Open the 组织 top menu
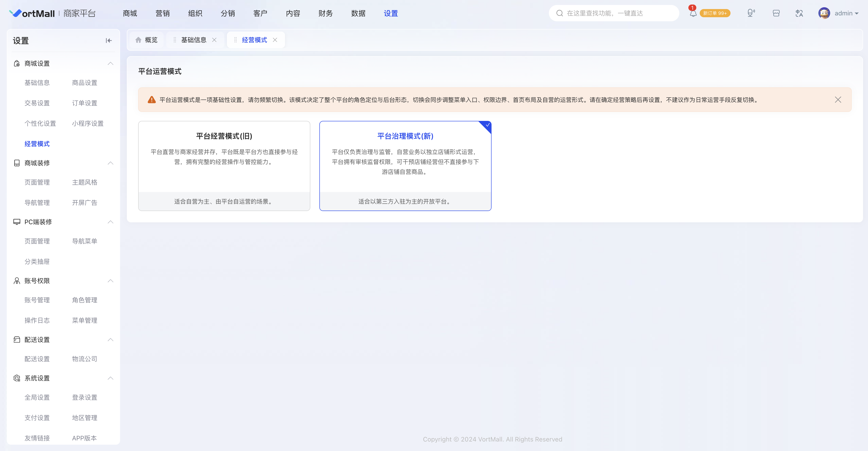The width and height of the screenshot is (868, 451). (195, 13)
